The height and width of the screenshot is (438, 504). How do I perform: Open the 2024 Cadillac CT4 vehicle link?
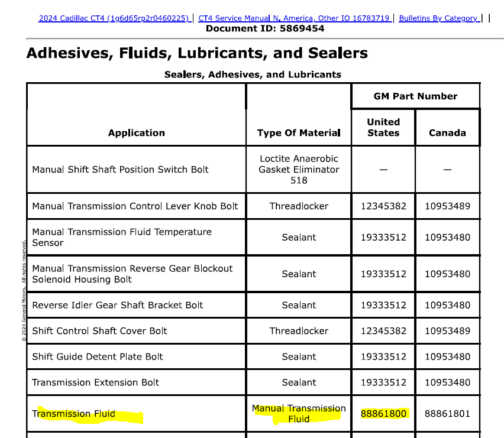[x=114, y=18]
